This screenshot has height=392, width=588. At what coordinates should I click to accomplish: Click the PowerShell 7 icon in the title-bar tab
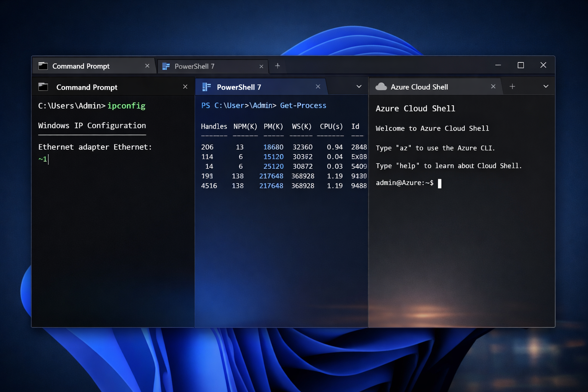(x=166, y=66)
